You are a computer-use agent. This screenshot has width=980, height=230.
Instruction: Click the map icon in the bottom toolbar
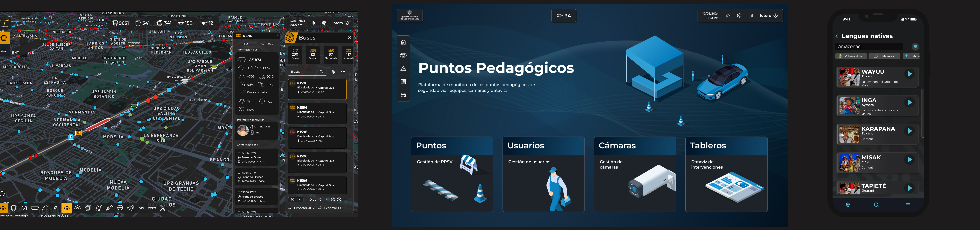24,208
